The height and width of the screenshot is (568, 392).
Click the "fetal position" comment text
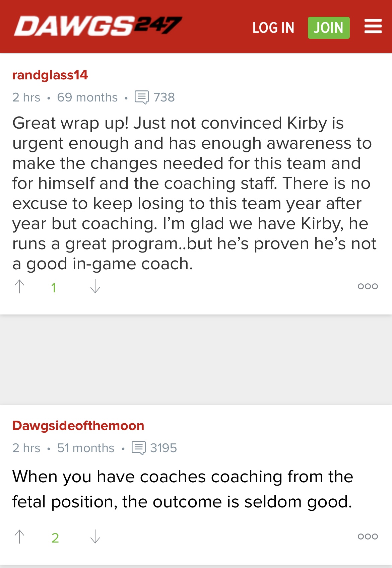pos(183,489)
